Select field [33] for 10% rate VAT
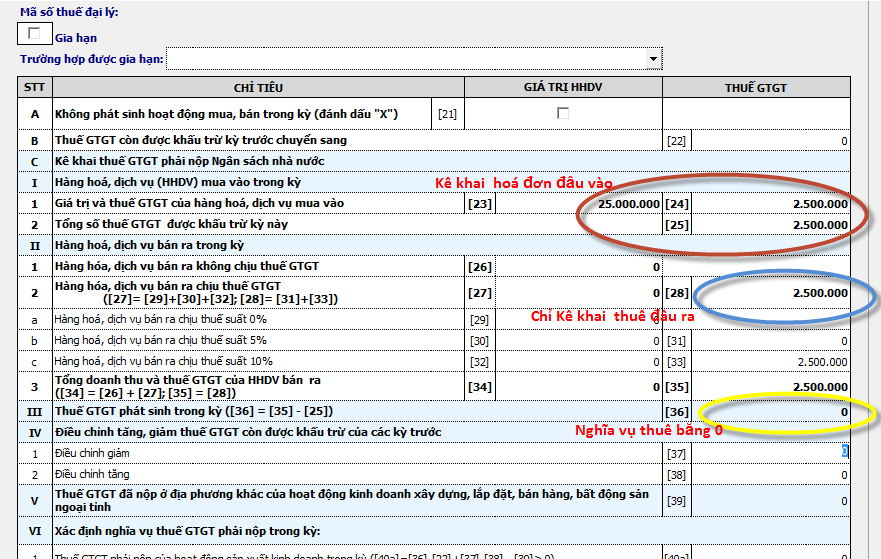This screenshot has height=559, width=881. pos(771,361)
